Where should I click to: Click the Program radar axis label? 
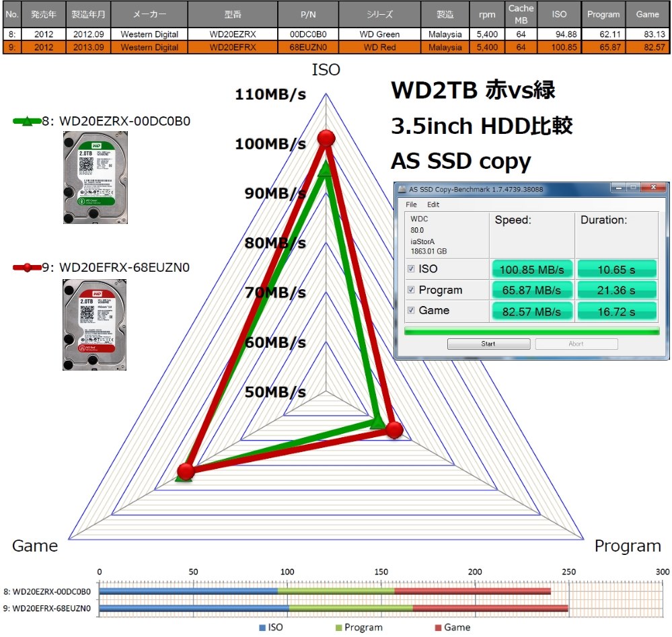628,546
